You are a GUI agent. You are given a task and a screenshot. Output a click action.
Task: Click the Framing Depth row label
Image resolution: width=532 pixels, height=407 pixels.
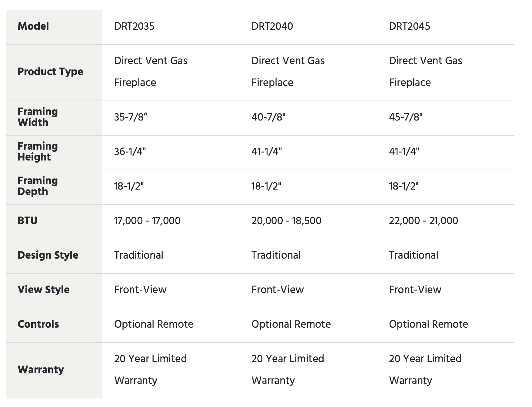pyautogui.click(x=38, y=186)
